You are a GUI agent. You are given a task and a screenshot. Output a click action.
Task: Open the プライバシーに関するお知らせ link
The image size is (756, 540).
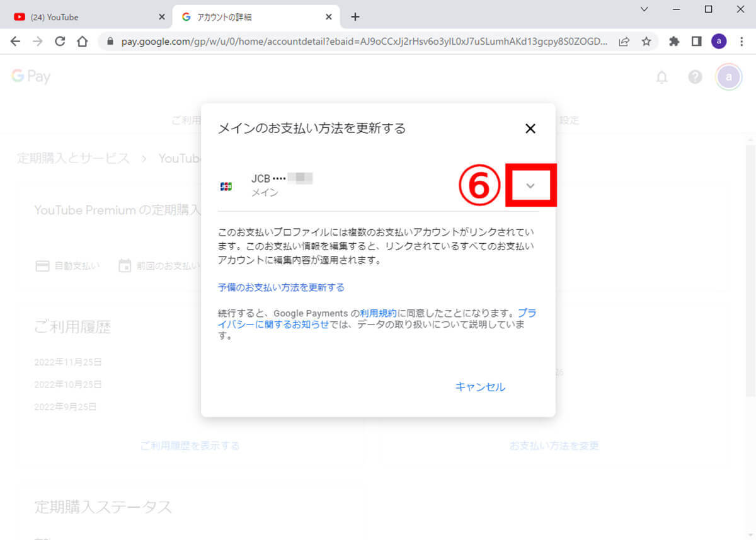click(x=377, y=319)
